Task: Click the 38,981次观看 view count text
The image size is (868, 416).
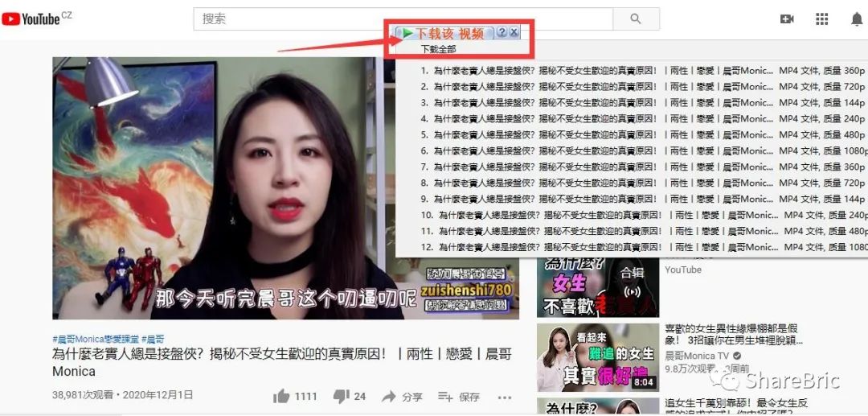Action: pos(83,395)
